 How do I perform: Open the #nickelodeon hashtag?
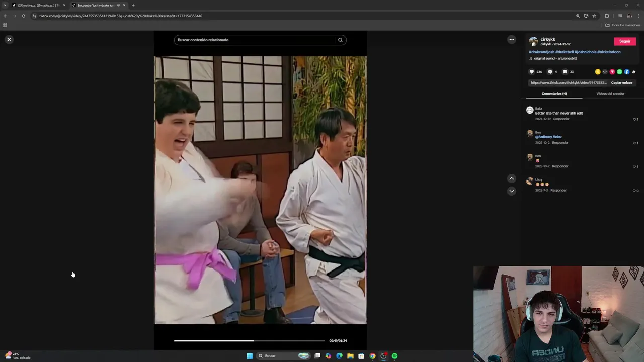click(609, 52)
